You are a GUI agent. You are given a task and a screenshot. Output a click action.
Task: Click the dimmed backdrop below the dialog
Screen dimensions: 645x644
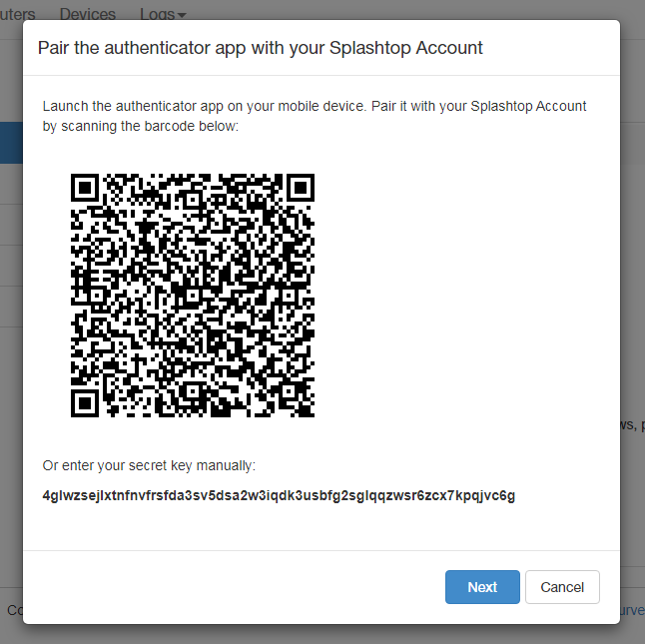point(320,635)
